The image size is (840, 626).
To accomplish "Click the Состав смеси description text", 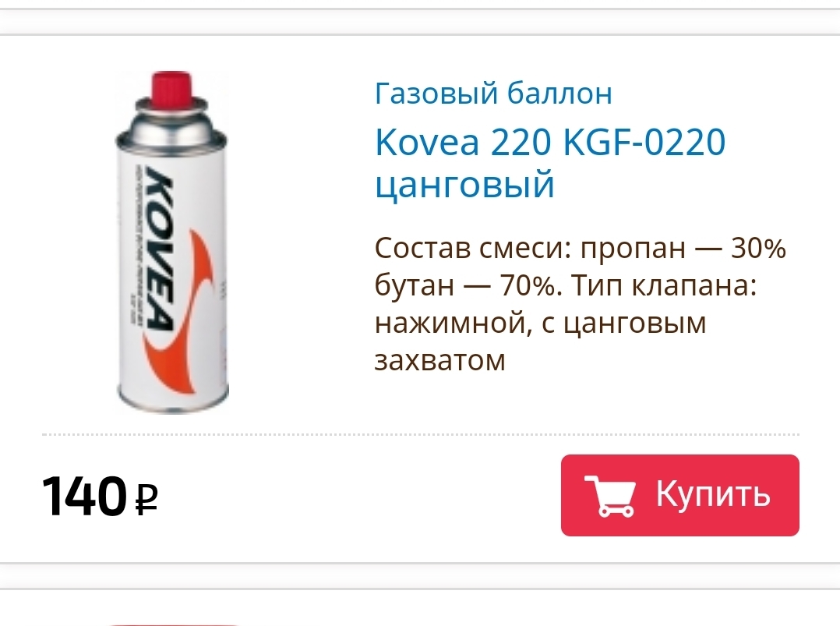I will pyautogui.click(x=581, y=249).
